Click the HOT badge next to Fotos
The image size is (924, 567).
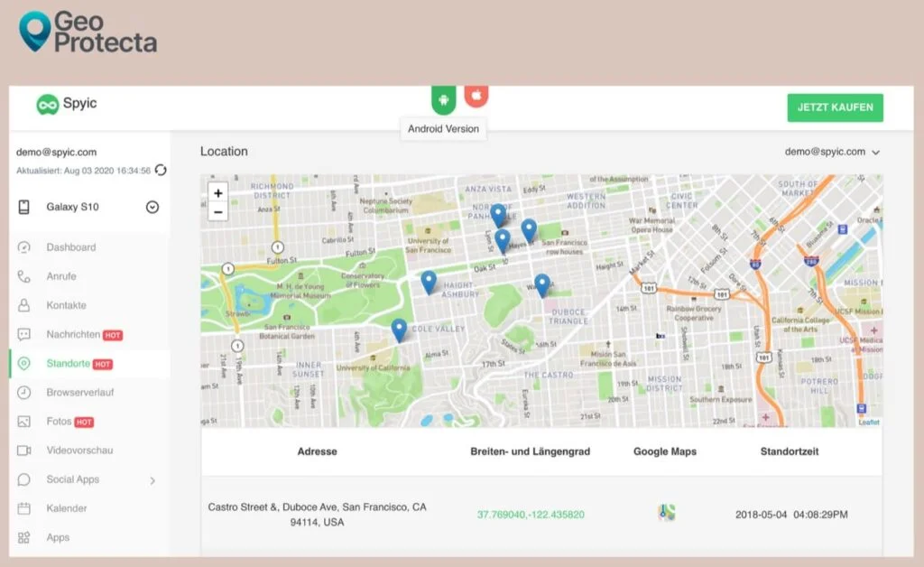84,422
